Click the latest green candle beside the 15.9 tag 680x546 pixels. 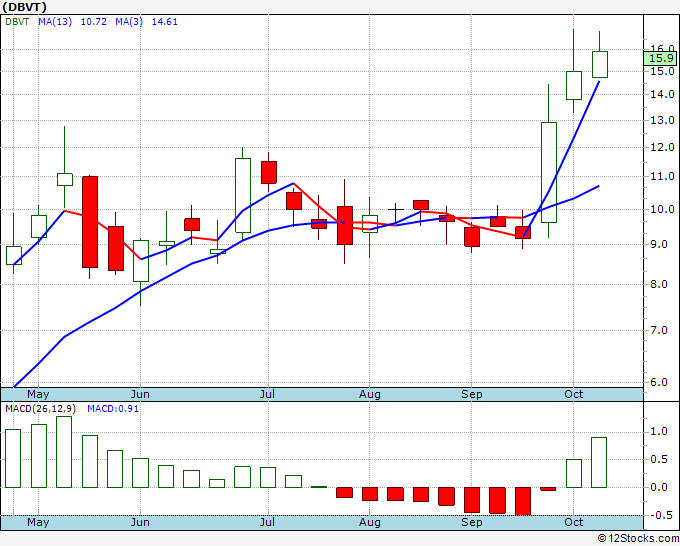click(600, 64)
